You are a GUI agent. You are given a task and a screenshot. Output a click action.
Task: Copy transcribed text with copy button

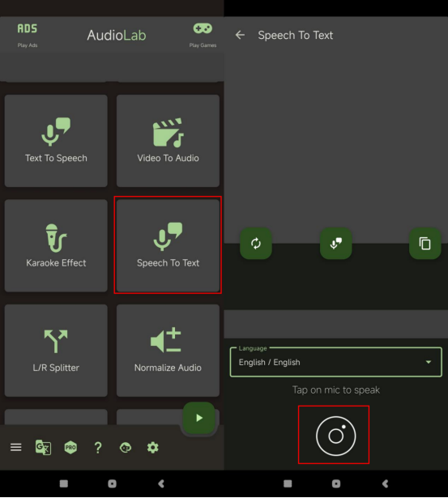425,244
